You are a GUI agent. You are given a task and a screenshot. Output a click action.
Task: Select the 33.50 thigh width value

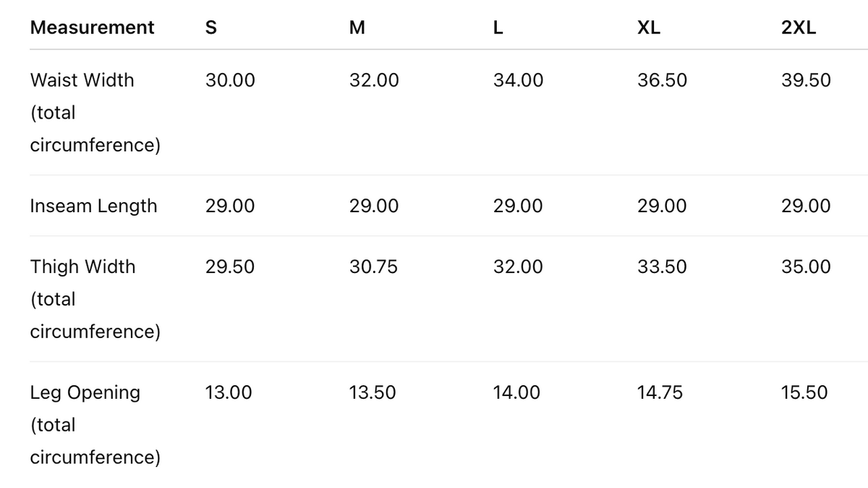pyautogui.click(x=662, y=266)
